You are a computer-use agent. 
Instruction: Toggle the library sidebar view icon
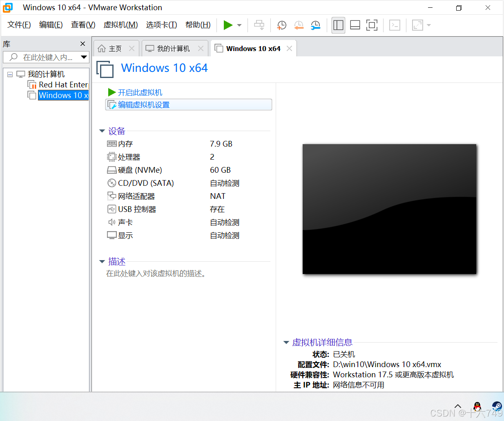[x=338, y=25]
